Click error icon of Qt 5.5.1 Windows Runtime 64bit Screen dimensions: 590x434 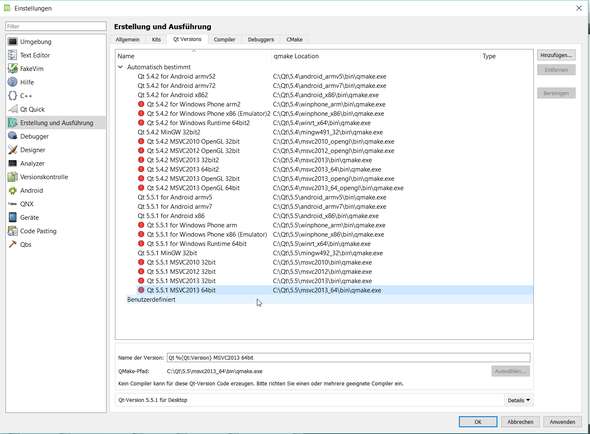click(141, 244)
